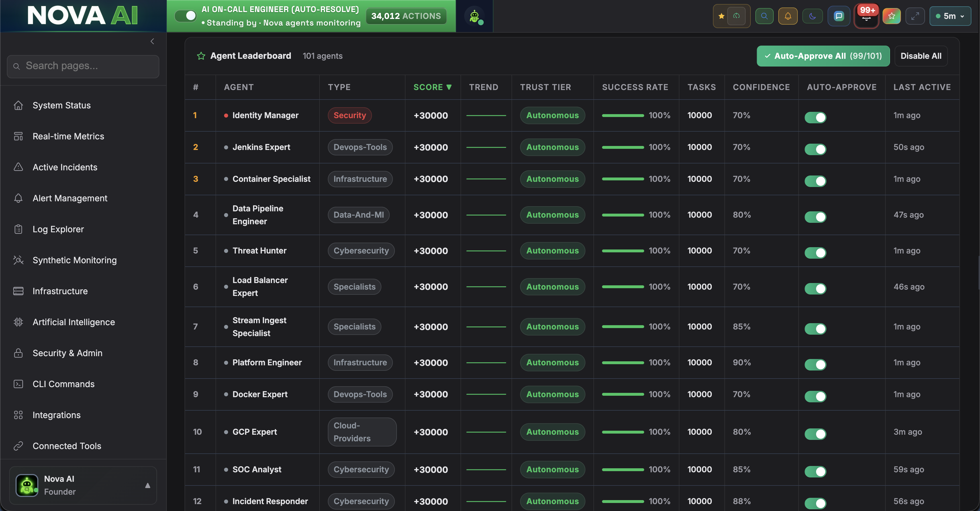Open the search magnifier icon in top bar

(764, 16)
